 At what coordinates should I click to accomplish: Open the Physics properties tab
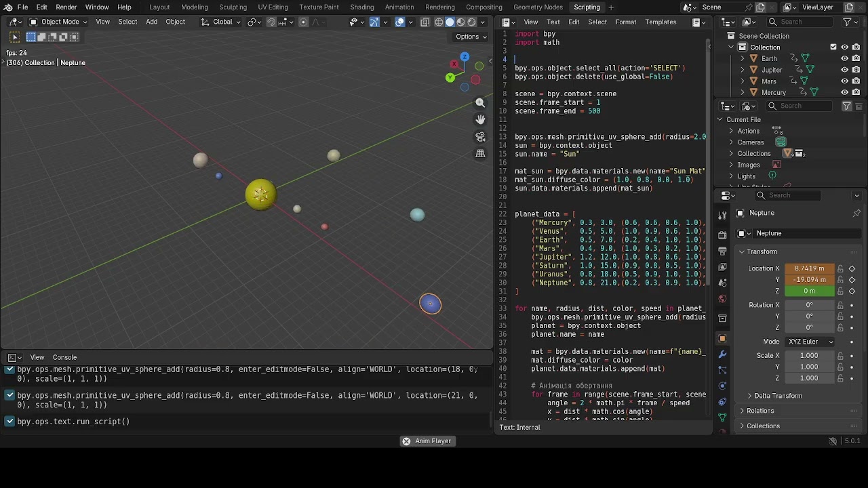click(722, 386)
